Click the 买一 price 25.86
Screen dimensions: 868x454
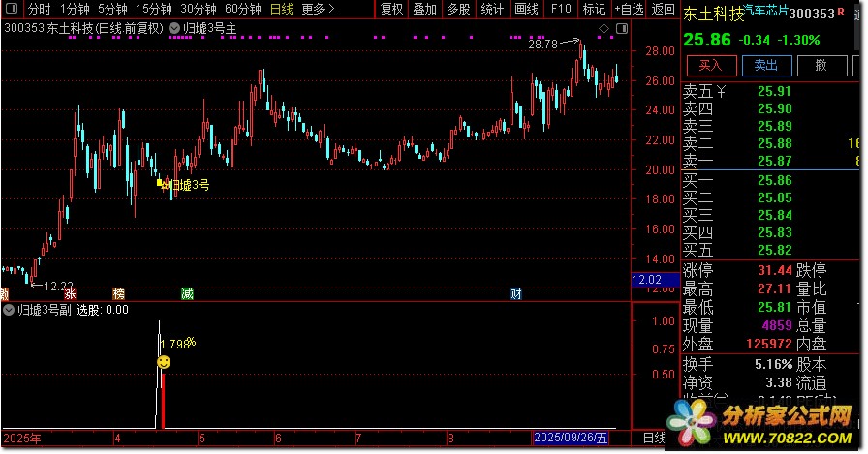[774, 180]
